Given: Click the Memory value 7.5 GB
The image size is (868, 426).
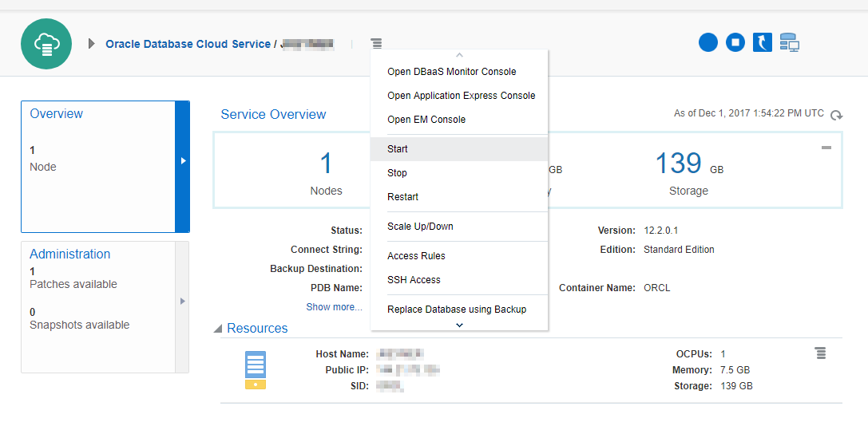Looking at the screenshot, I should pyautogui.click(x=735, y=370).
